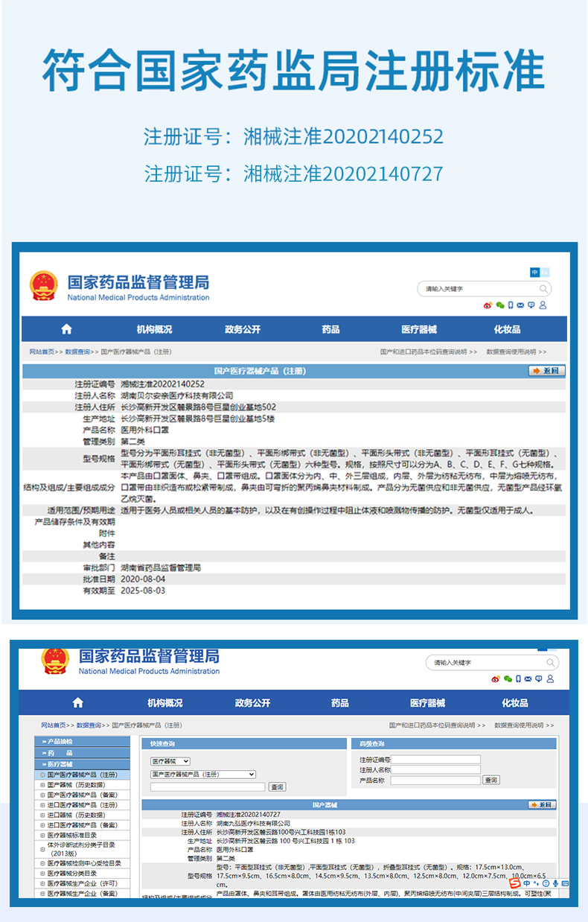588x922 pixels.
Task: Click the mail envelope icon on the upper page
Action: click(521, 305)
